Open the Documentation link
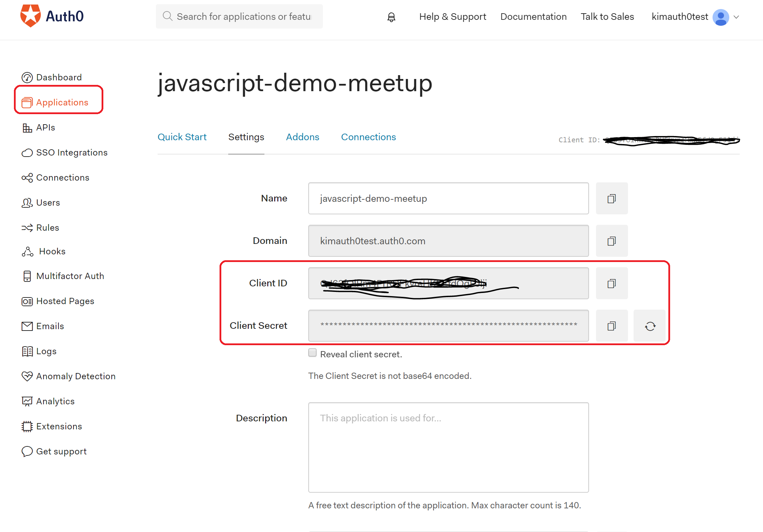Screen dimensions: 763x532 [x=533, y=16]
